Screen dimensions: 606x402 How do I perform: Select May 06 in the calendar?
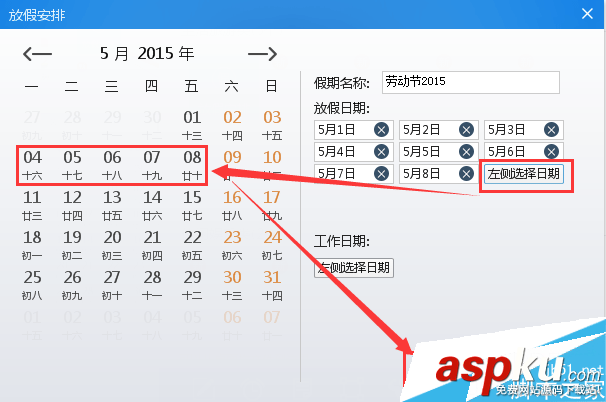[112, 165]
